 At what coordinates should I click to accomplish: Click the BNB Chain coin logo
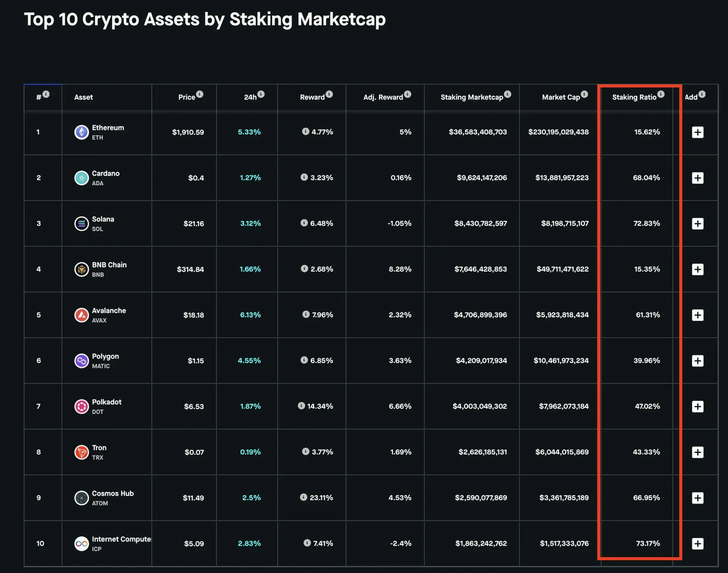[x=82, y=269]
